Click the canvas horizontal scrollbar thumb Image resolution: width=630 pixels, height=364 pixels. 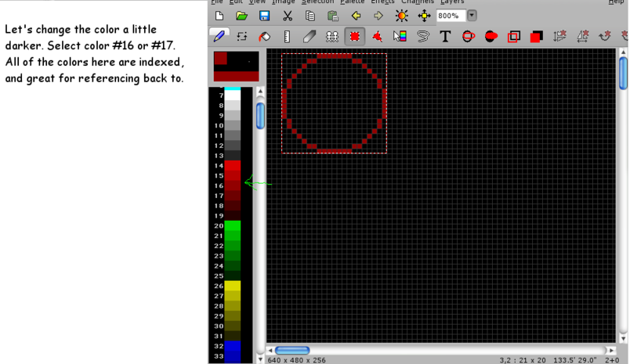[291, 350]
